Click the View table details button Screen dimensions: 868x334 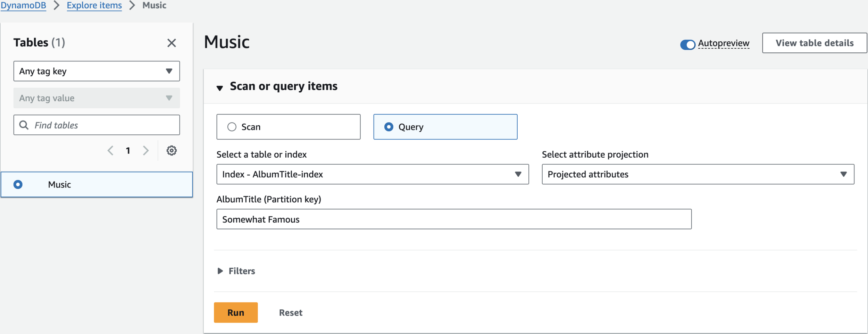point(815,43)
